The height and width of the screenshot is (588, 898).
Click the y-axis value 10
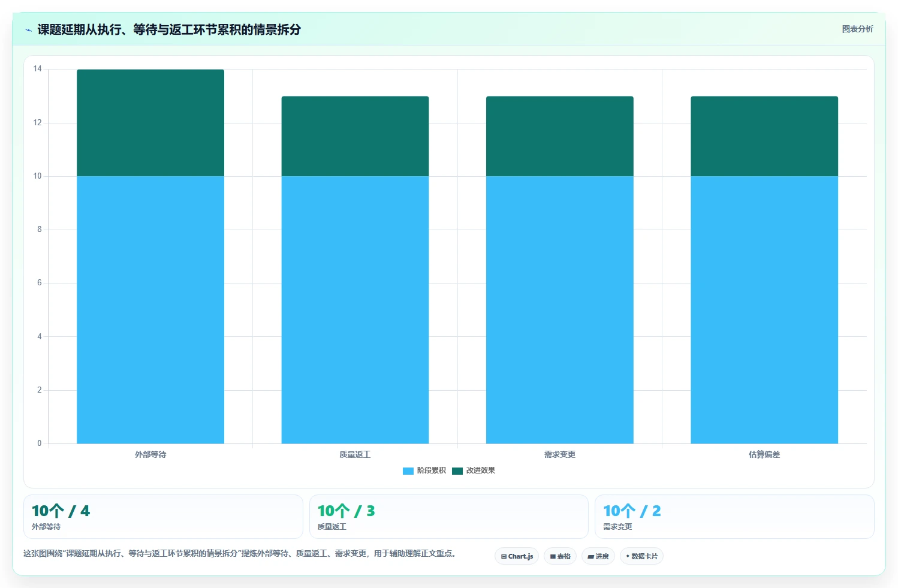[38, 176]
